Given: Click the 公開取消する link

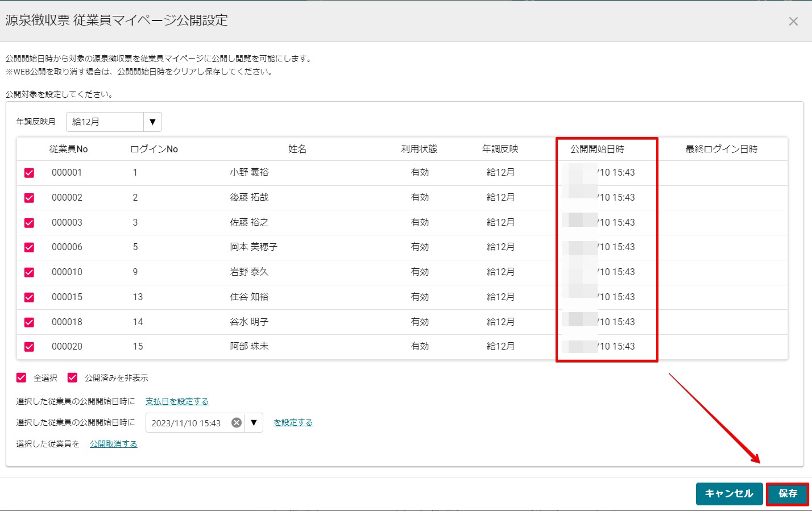Looking at the screenshot, I should (113, 444).
